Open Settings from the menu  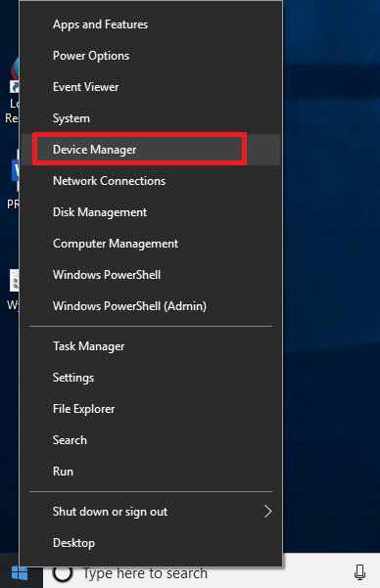(151, 378)
